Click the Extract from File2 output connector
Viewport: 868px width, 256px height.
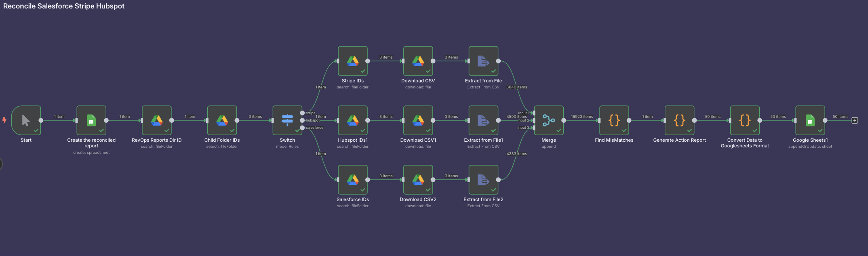[498, 180]
